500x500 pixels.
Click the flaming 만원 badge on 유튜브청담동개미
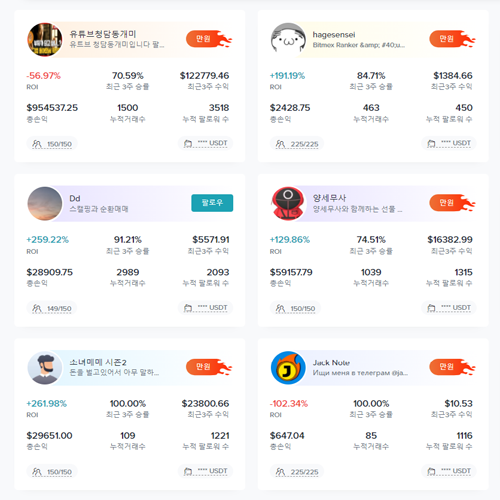[209, 39]
